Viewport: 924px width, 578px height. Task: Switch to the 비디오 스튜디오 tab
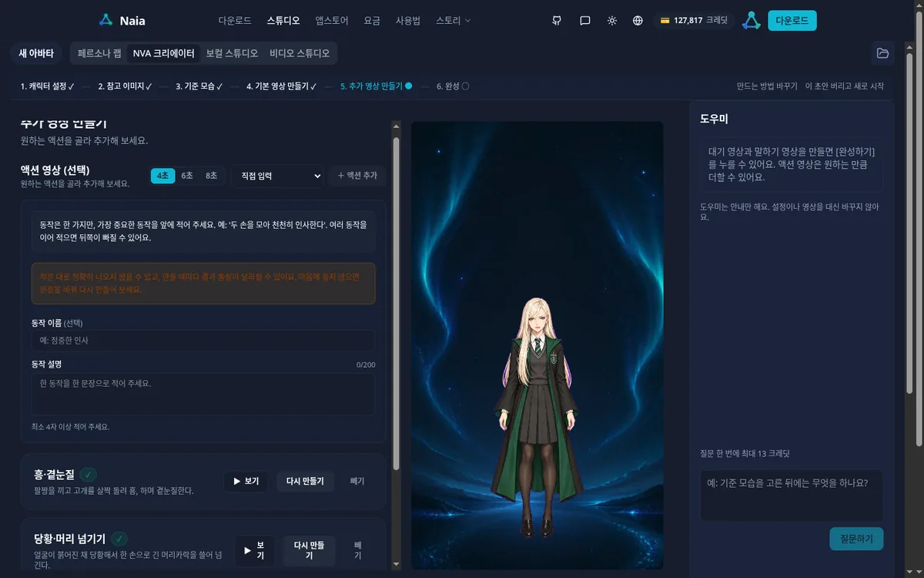point(300,53)
